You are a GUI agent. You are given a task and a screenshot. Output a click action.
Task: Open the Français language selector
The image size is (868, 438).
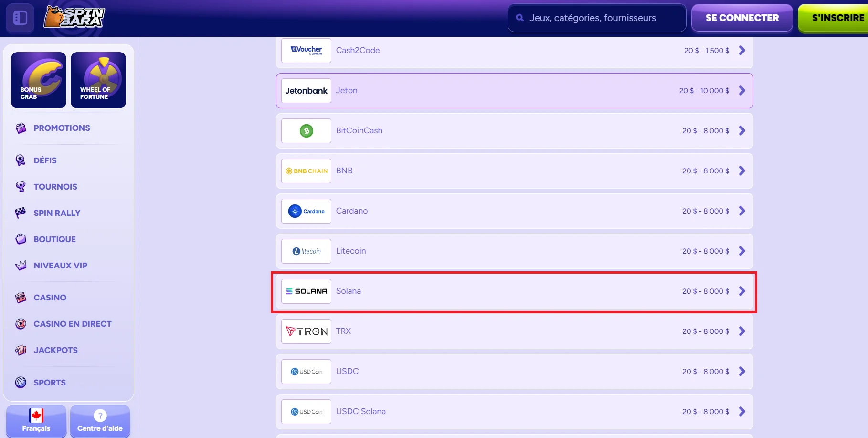tap(36, 421)
